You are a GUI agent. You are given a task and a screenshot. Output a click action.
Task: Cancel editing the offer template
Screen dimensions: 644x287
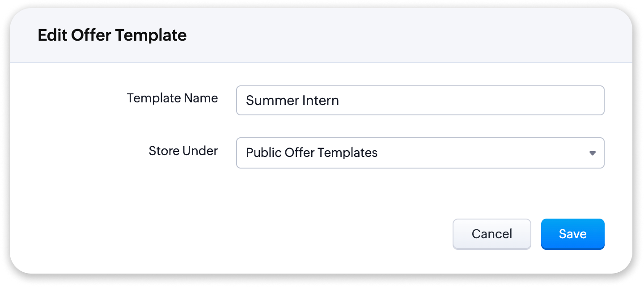coord(491,234)
